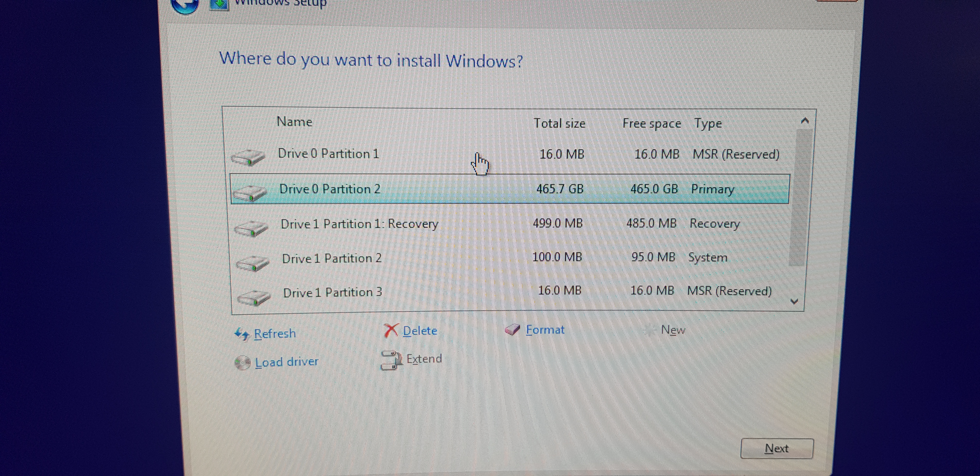Click the 100.0 MB total size value
This screenshot has width=980, height=476.
point(557,257)
